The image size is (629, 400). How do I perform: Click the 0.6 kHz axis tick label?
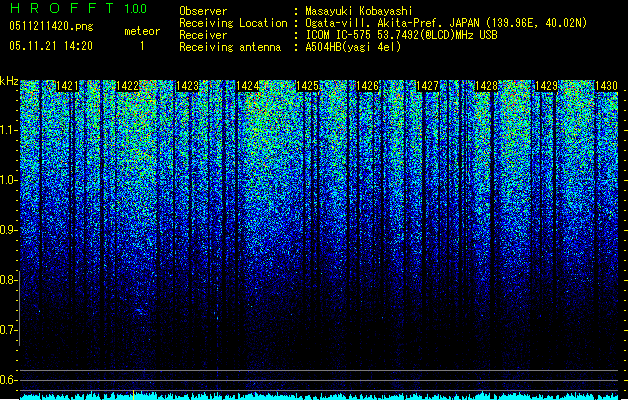point(9,380)
